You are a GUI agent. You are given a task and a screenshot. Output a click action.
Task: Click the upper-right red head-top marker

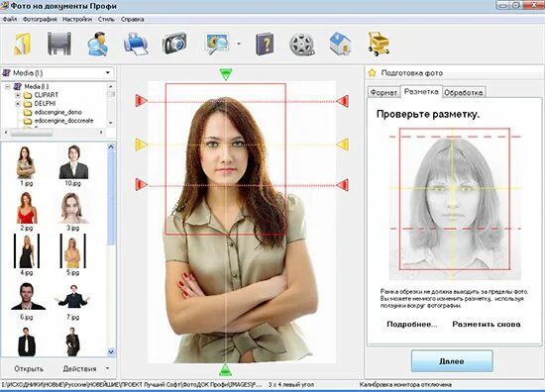tap(343, 101)
